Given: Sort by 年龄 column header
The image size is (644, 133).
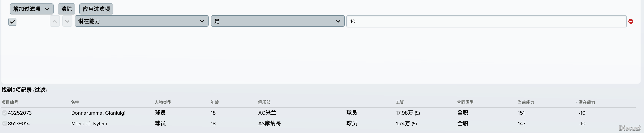Looking at the screenshot, I should [214, 102].
